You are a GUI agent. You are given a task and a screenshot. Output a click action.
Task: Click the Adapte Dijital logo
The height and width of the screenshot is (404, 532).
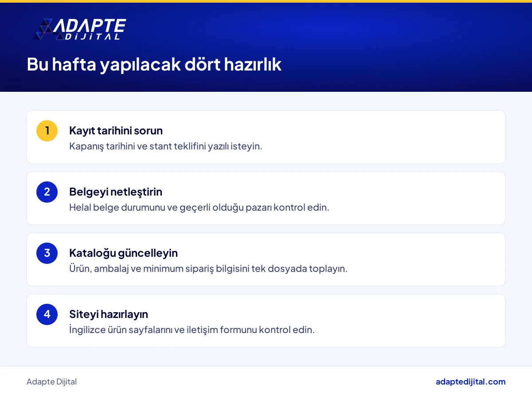pyautogui.click(x=80, y=30)
